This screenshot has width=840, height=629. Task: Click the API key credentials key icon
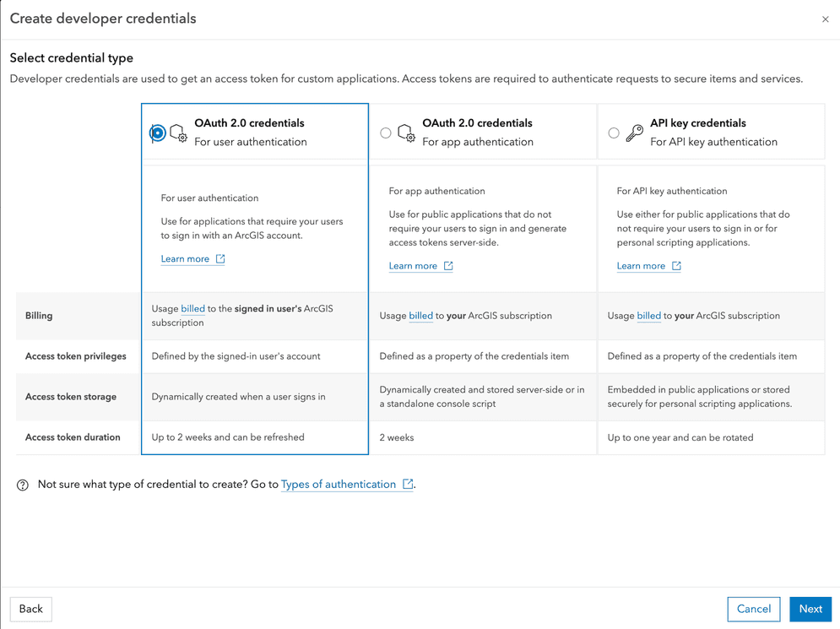coord(634,133)
